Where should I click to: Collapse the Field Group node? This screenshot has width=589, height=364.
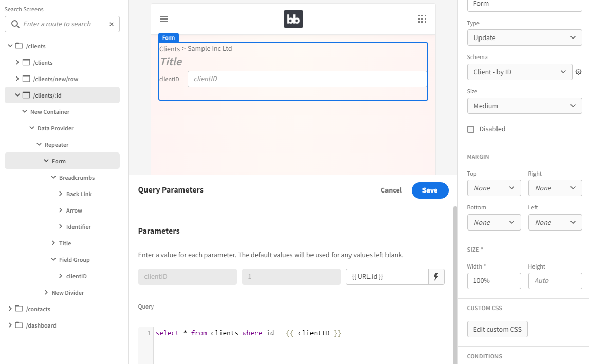pos(53,260)
